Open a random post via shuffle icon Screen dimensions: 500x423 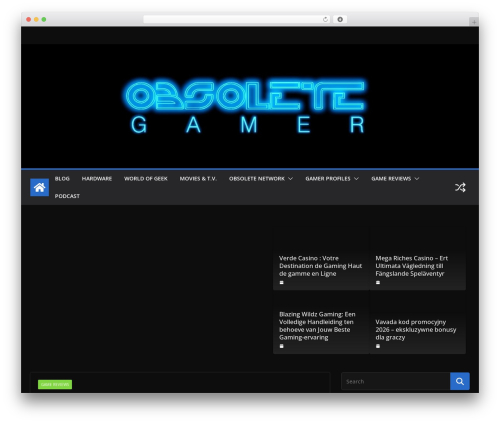[460, 187]
